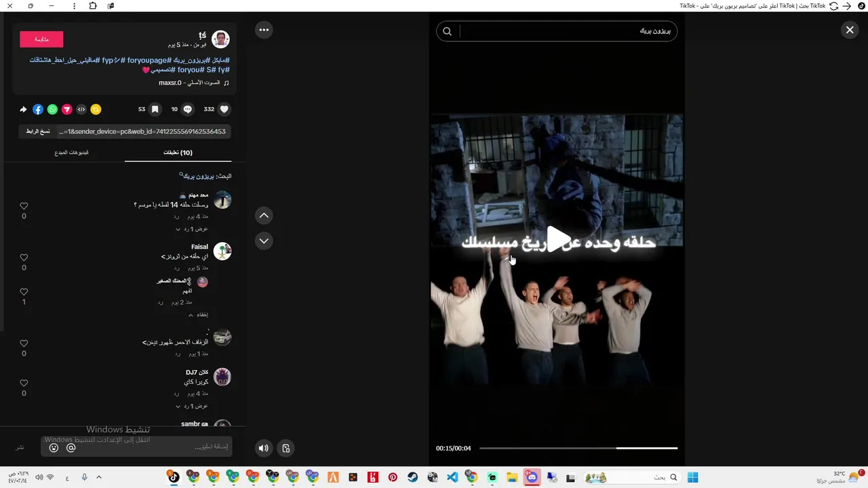The height and width of the screenshot is (488, 868).
Task: Open TikTok app in the taskbar
Action: (174, 478)
